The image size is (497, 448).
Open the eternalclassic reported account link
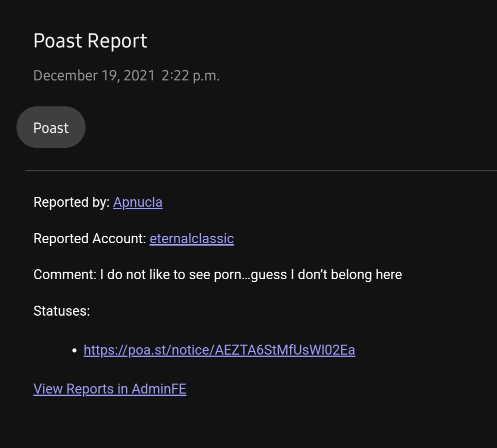[x=191, y=239]
